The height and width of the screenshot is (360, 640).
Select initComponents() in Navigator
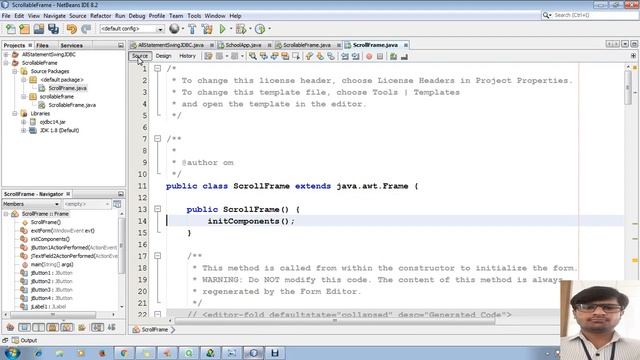pyautogui.click(x=50, y=239)
